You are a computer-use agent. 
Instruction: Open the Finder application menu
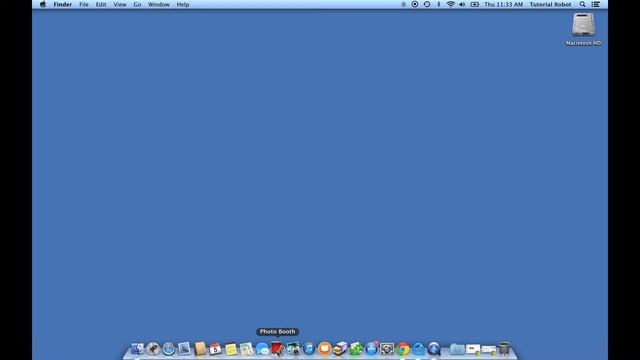(x=62, y=4)
